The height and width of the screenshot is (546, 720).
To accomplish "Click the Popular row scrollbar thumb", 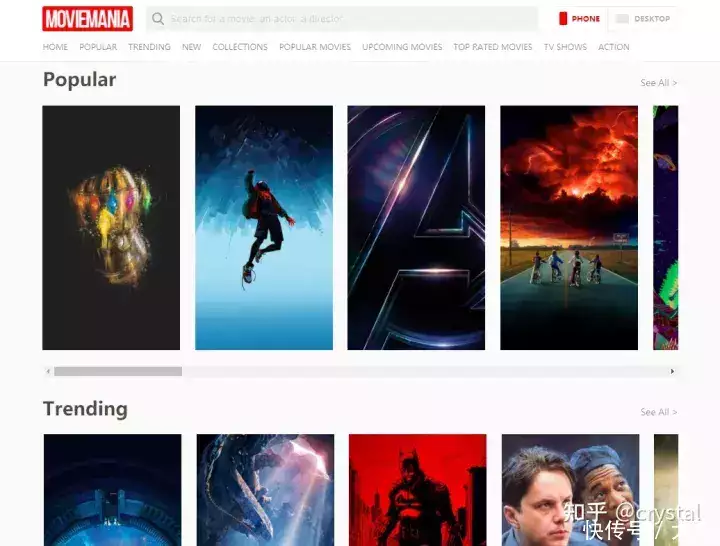I will [118, 371].
